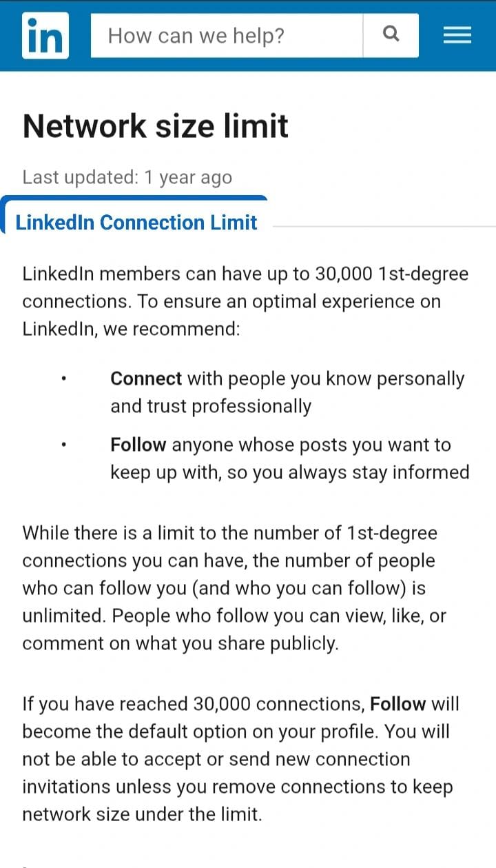This screenshot has width=496, height=868.
Task: Click the "Last updated: 1 year ago" text
Action: 127,177
